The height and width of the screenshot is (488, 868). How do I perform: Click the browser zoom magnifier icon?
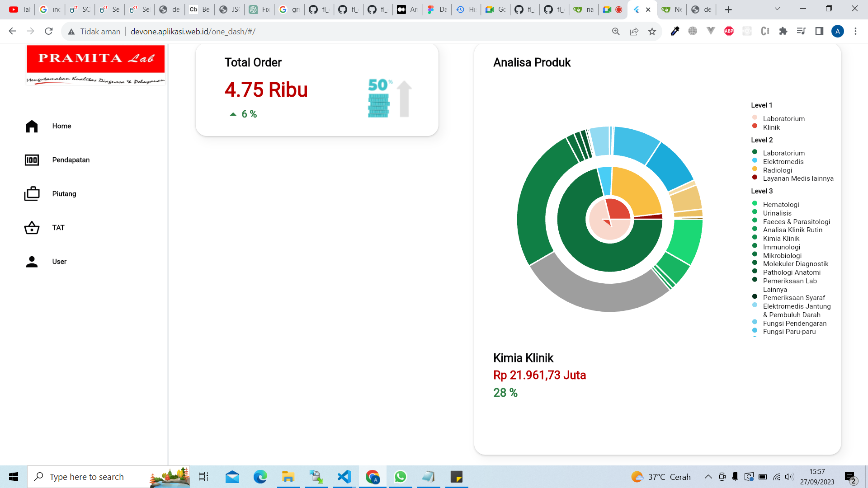point(616,31)
